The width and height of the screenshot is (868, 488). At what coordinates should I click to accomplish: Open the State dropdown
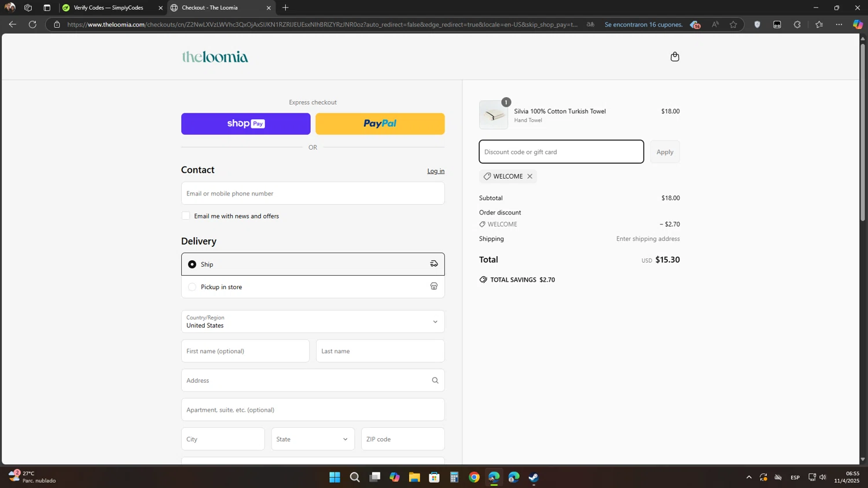312,439
